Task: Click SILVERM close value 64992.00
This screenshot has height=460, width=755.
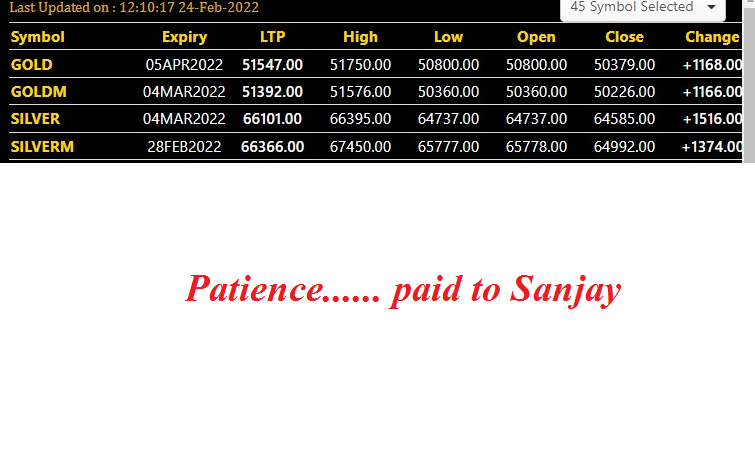Action: click(x=625, y=146)
